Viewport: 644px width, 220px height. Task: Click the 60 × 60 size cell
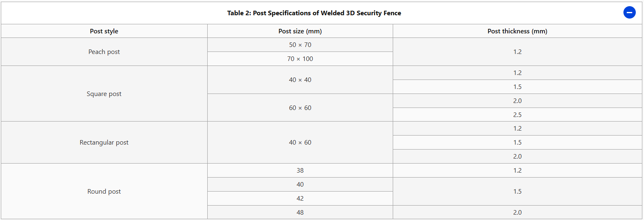pos(300,108)
